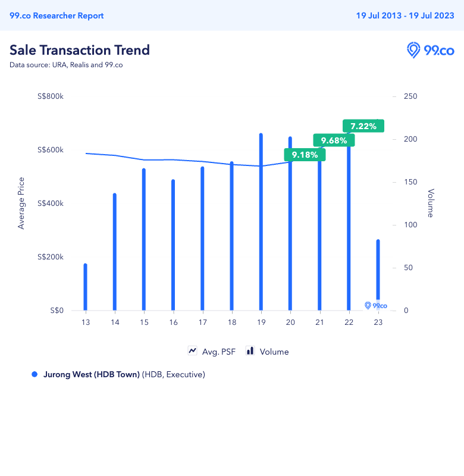Click the '19' year tick label
This screenshot has height=476, width=464.
coord(261,322)
